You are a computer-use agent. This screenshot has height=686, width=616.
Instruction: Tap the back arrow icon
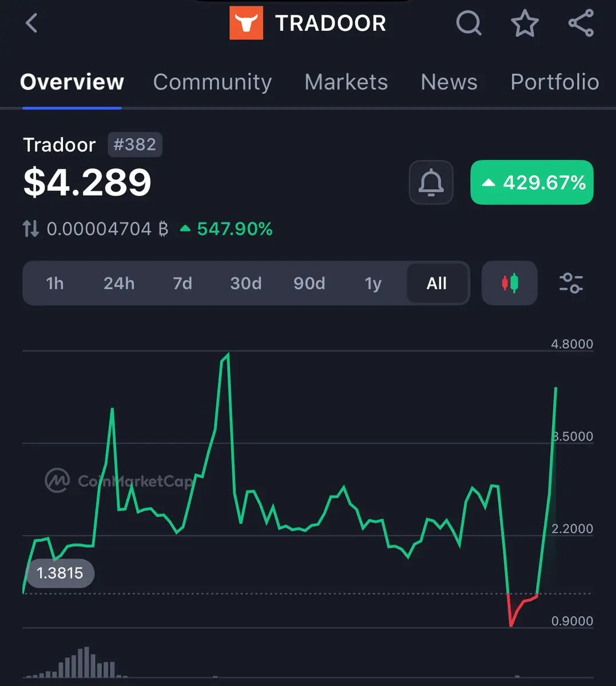pyautogui.click(x=31, y=23)
